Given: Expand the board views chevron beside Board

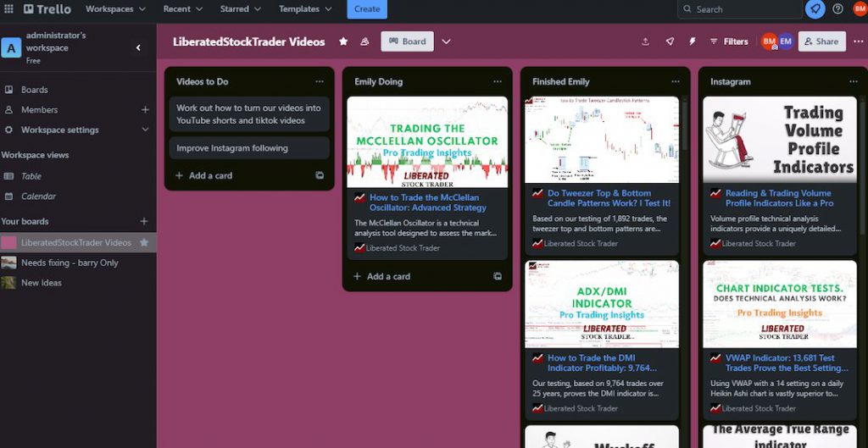Looking at the screenshot, I should [446, 41].
